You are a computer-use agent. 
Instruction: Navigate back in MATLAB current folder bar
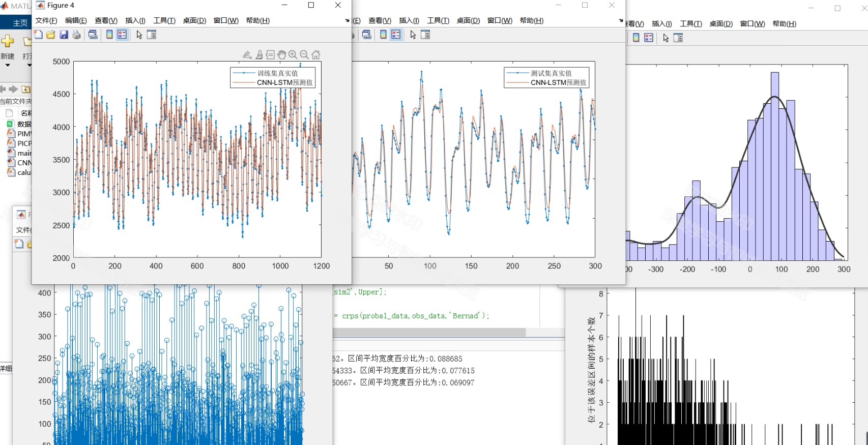coord(3,89)
